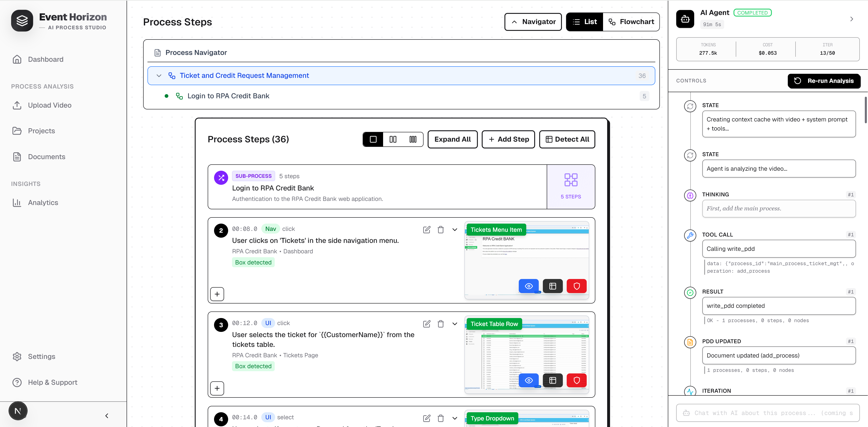
Task: Collapse sidebar with left chevron icon
Action: tap(107, 416)
